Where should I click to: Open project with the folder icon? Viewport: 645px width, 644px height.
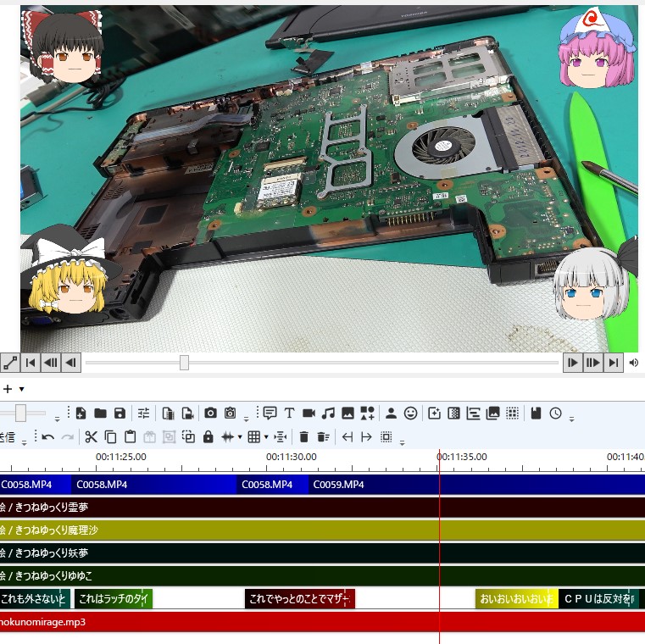(100, 413)
